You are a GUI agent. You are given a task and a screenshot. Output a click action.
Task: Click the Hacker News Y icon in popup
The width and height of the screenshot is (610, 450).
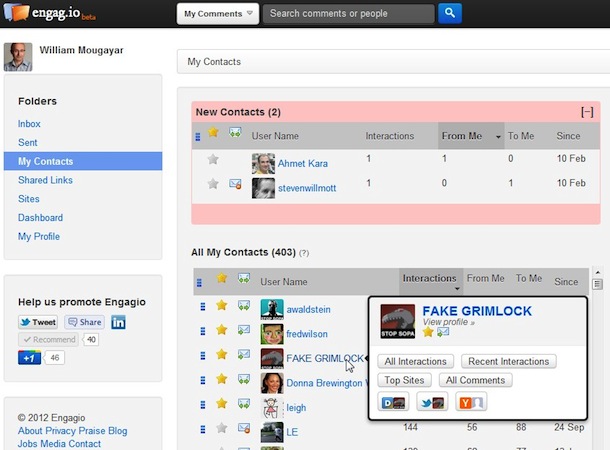(471, 402)
